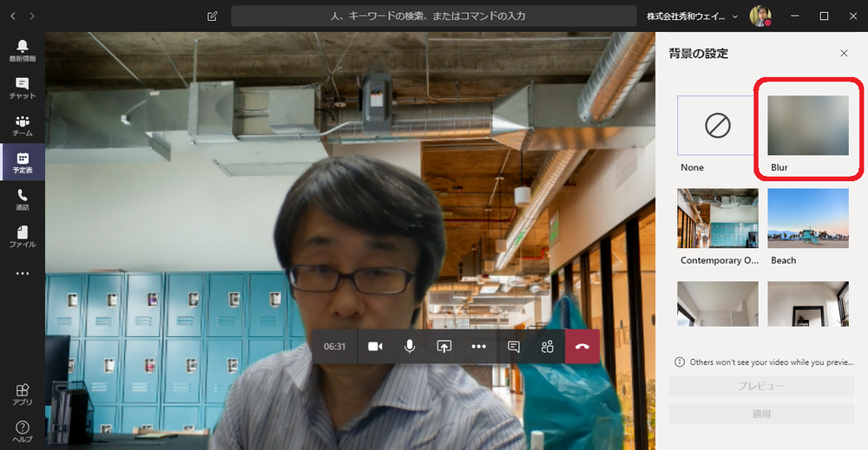Select the Blur background option
The height and width of the screenshot is (450, 868).
tap(807, 126)
